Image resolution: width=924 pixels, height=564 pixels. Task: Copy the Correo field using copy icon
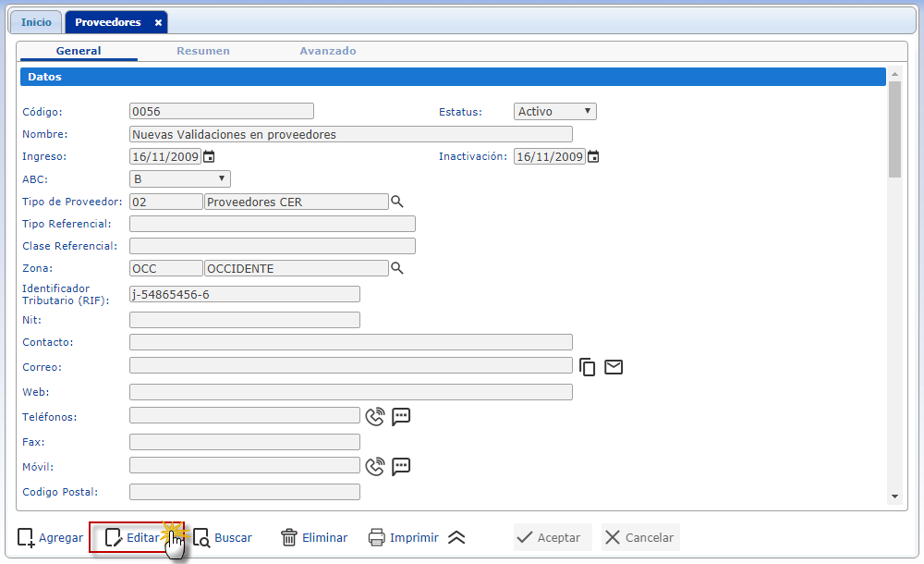(588, 367)
